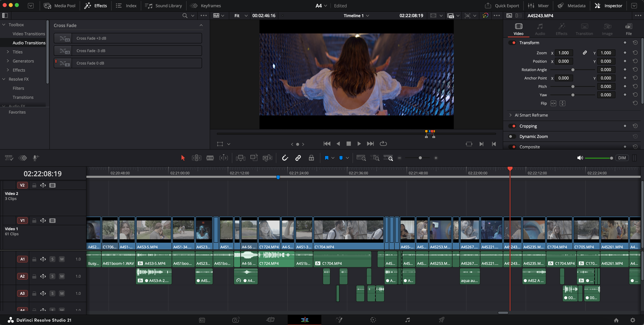Click the Flip vertical icon
The image size is (644, 325).
pos(562,103)
